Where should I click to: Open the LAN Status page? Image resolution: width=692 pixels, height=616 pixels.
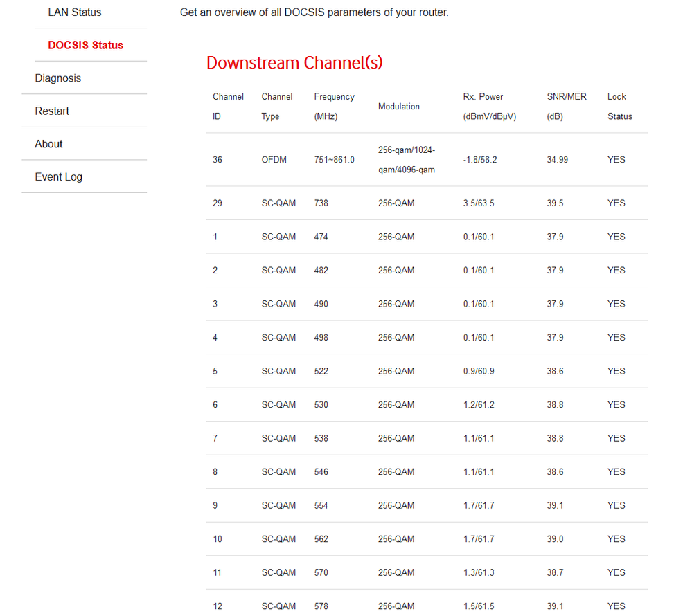click(x=75, y=12)
